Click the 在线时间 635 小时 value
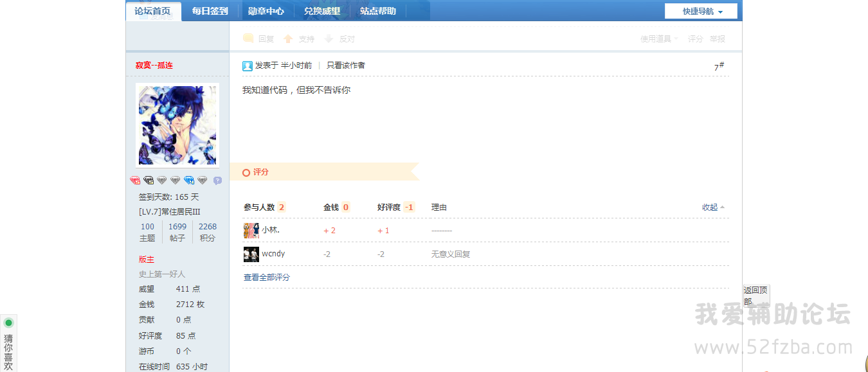 [192, 367]
